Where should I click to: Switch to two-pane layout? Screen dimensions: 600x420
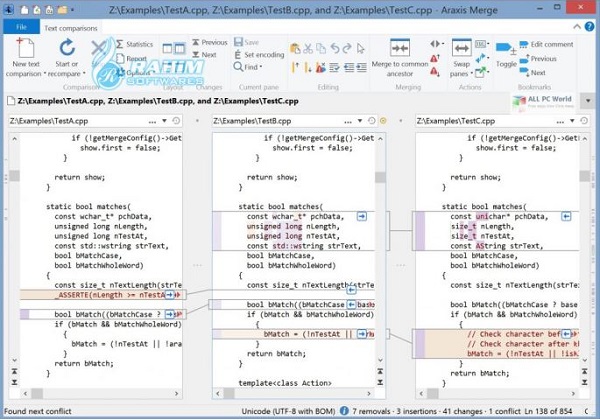pyautogui.click(x=167, y=48)
